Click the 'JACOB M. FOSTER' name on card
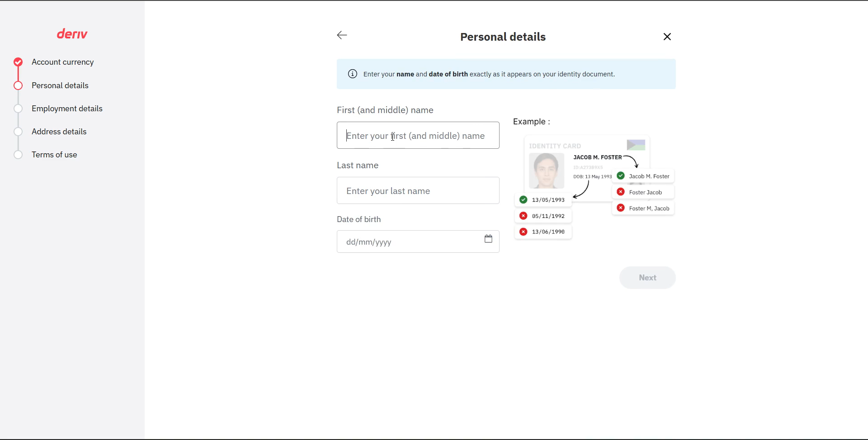The image size is (868, 440). tap(598, 157)
